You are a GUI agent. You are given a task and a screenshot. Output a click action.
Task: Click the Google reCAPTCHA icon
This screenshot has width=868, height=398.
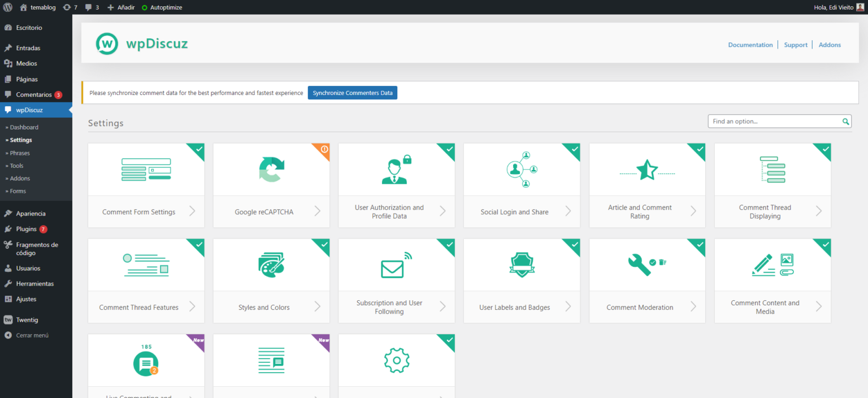pyautogui.click(x=271, y=170)
